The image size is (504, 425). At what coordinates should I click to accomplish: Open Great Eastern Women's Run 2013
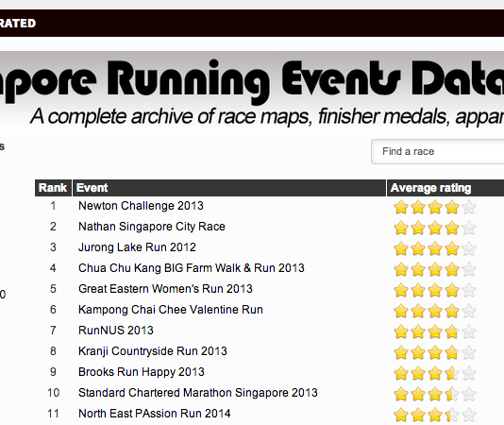(x=165, y=289)
